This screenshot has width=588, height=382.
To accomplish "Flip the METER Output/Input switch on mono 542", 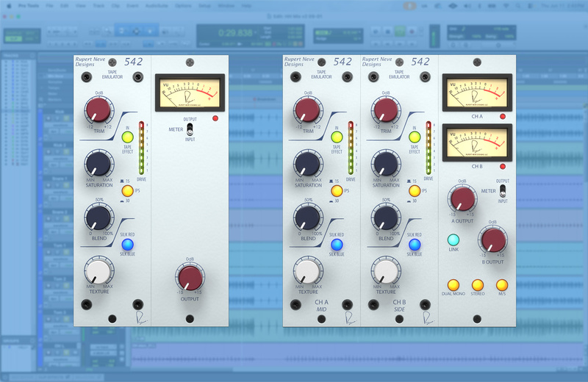I will point(190,129).
